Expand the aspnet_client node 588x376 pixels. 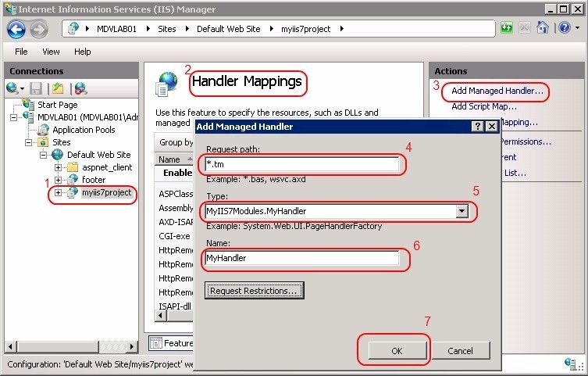[58, 167]
